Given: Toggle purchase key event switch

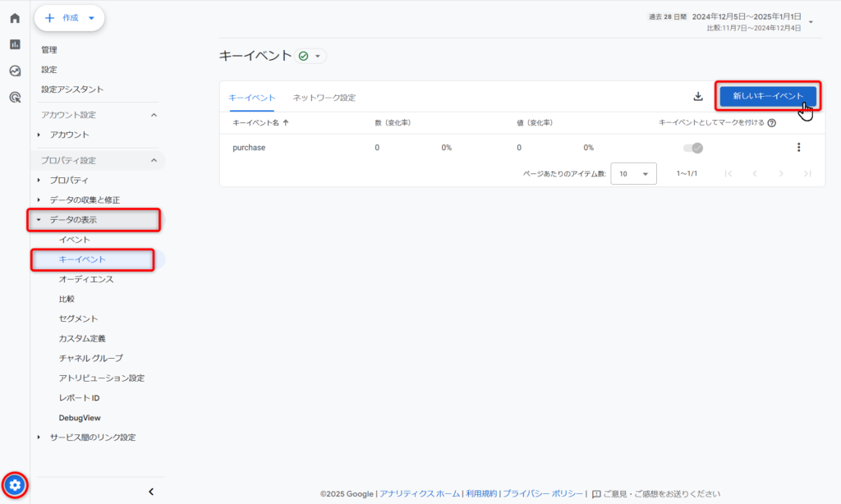Looking at the screenshot, I should 692,148.
